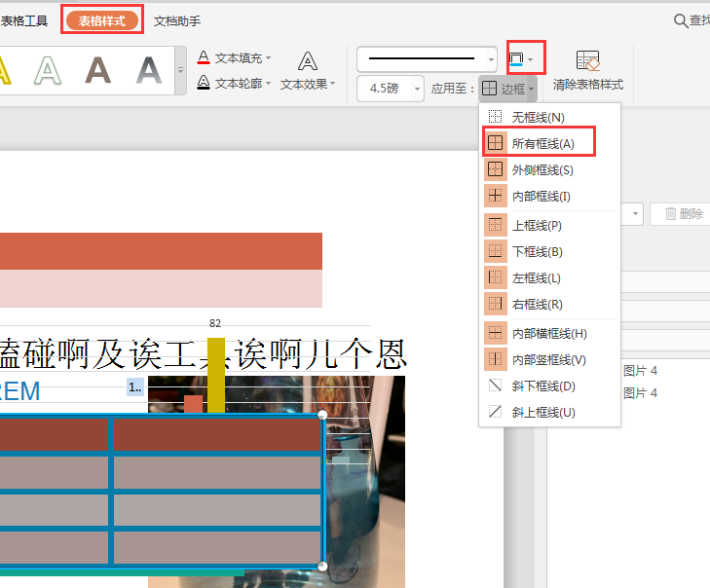Switch to the Table Style (表格样式) tab
Viewport: 710px width, 588px height.
tap(102, 20)
